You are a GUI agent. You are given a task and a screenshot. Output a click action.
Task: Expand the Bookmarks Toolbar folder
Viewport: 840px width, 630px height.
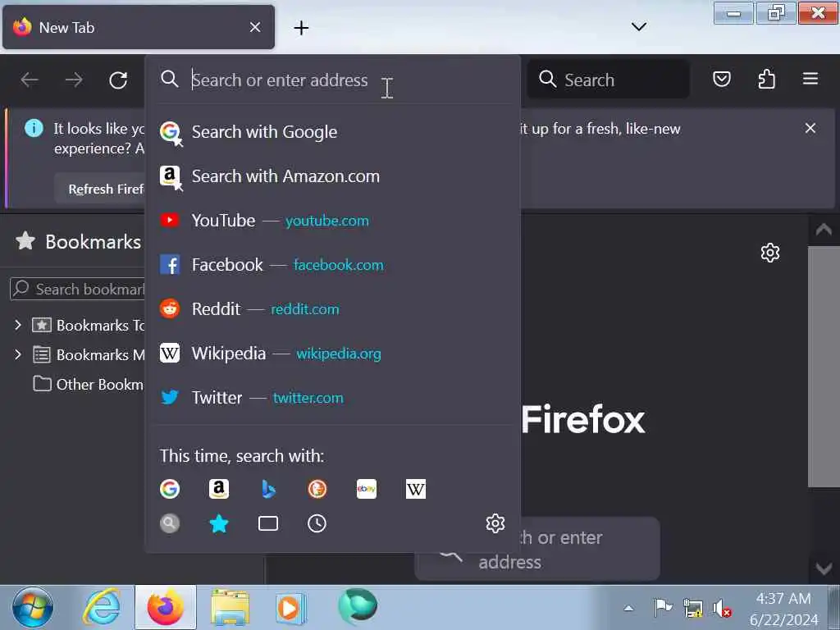(x=18, y=325)
